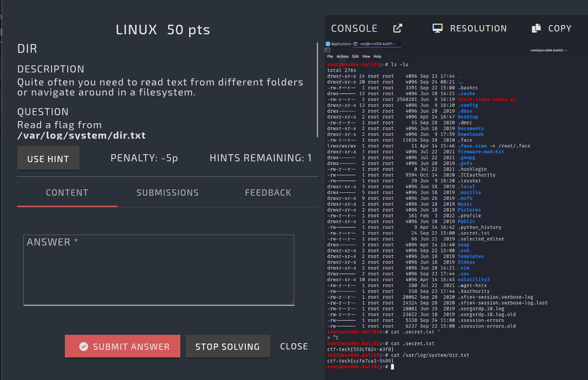588x380 pixels.
Task: Click the Close link
Action: tap(294, 346)
